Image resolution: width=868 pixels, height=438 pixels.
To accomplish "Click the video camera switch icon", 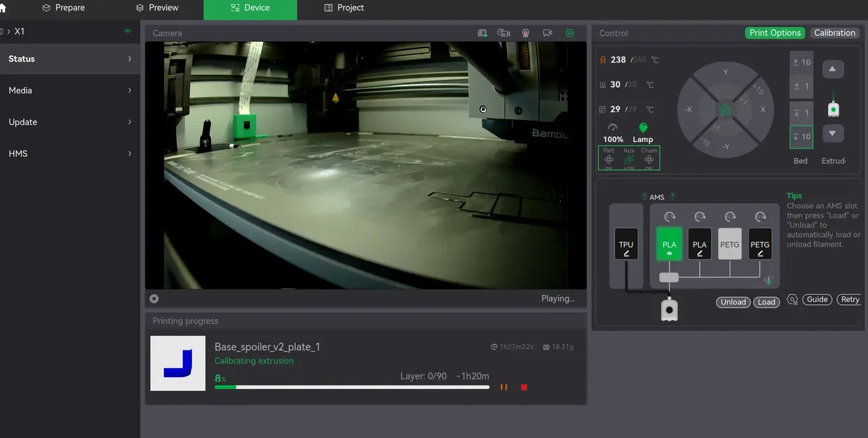I will (x=548, y=33).
